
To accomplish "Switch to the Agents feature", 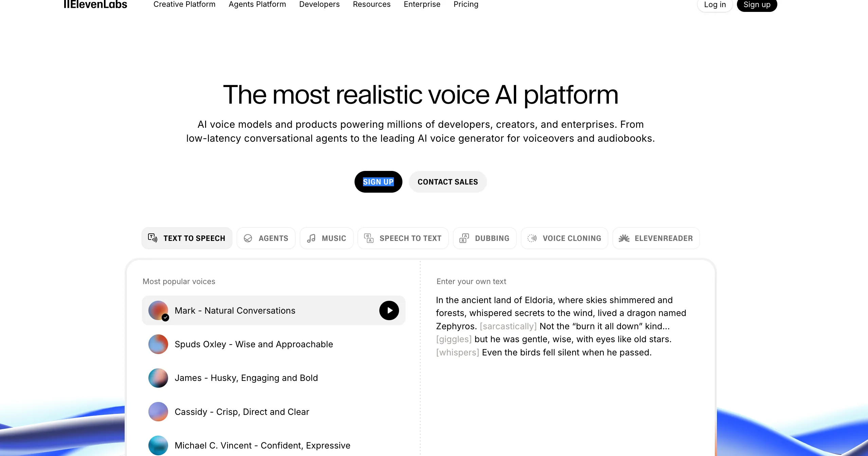I will [x=266, y=238].
